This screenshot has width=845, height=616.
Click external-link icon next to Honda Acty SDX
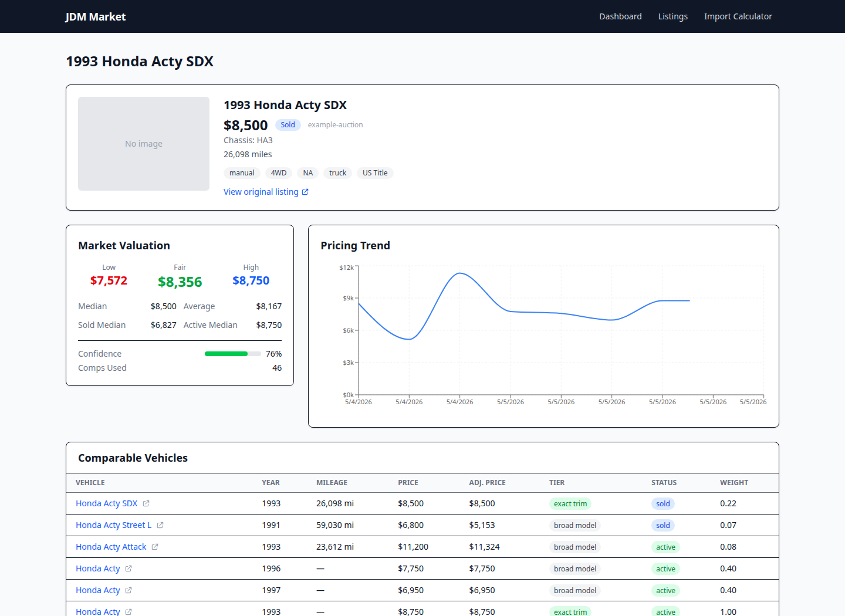pos(146,503)
